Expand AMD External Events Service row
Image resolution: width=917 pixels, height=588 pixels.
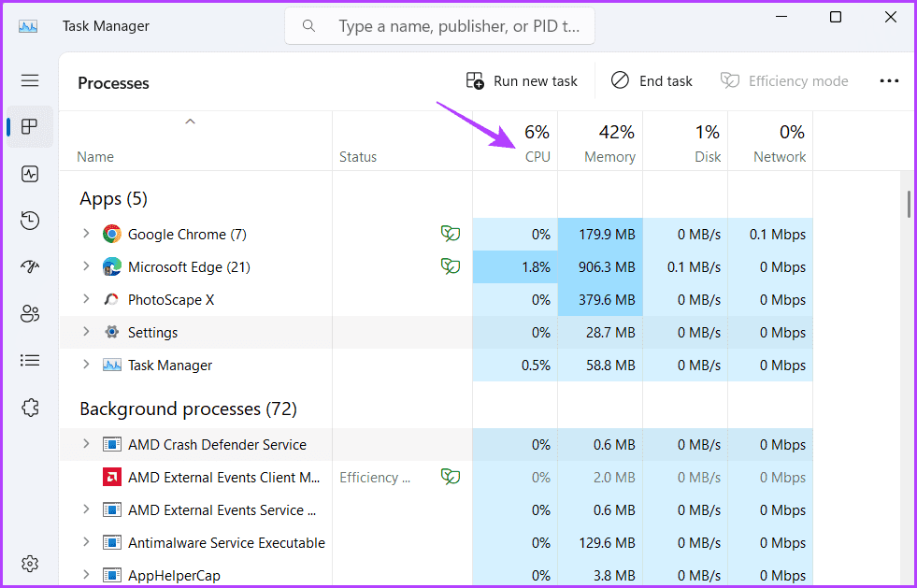tap(86, 509)
